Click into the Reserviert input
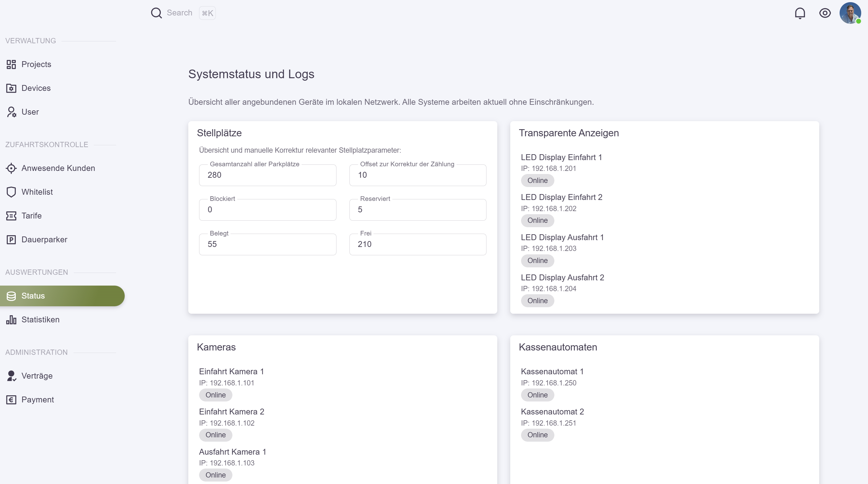The image size is (868, 484). [x=418, y=210]
